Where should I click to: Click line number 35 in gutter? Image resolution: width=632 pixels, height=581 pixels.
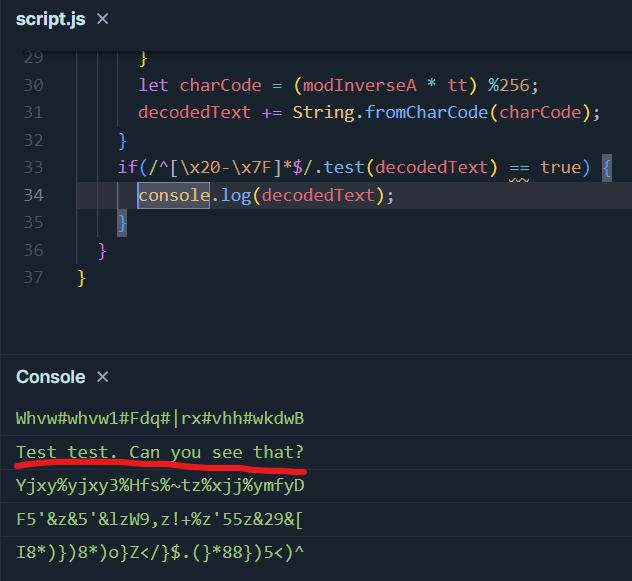tap(33, 223)
